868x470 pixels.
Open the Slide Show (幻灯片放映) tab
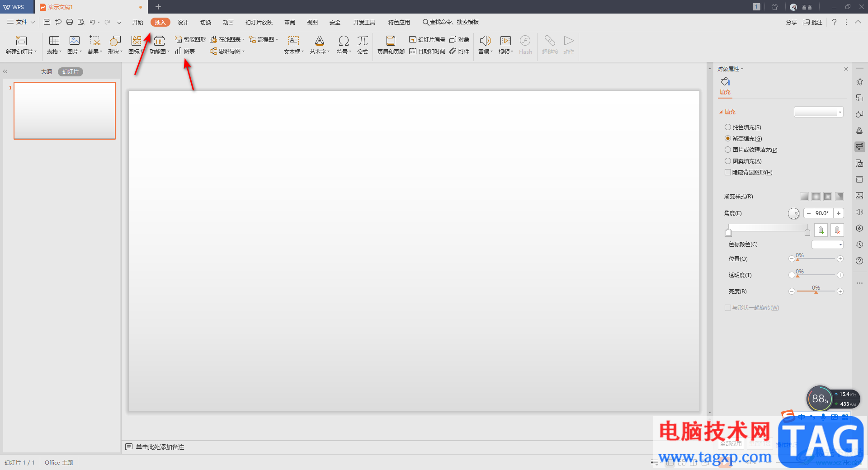pyautogui.click(x=259, y=22)
